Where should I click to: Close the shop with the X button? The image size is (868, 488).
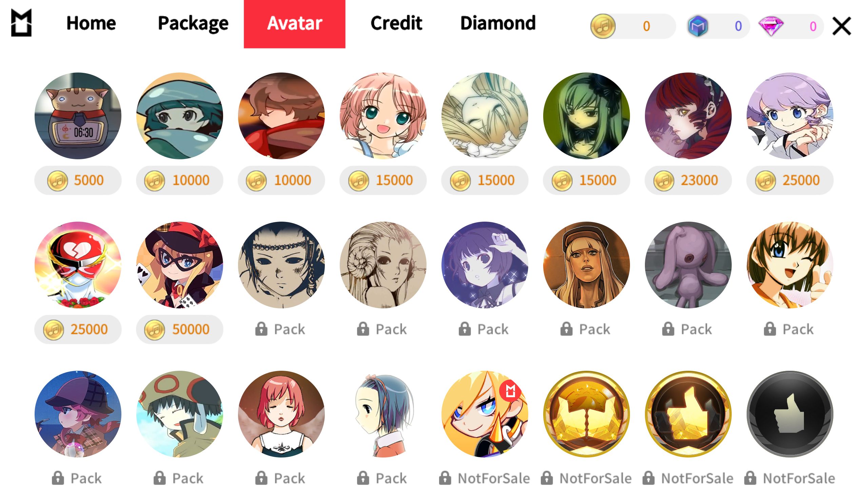pos(842,26)
